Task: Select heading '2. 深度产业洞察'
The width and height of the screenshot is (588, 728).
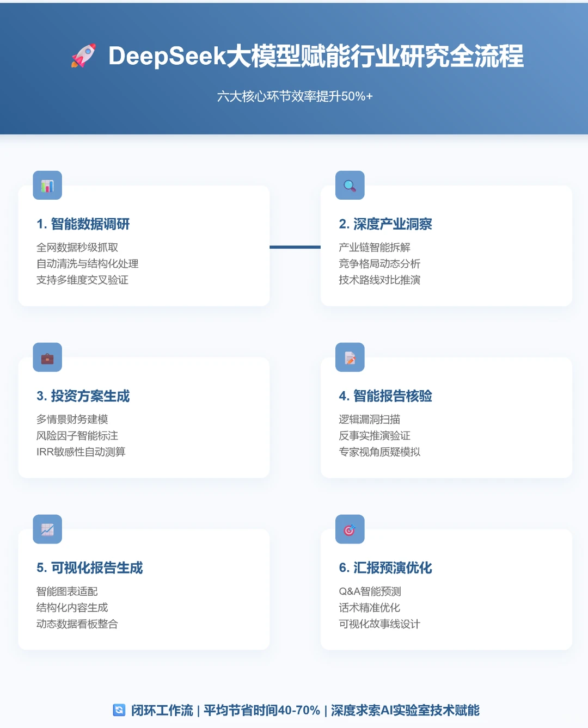Action: click(x=385, y=224)
